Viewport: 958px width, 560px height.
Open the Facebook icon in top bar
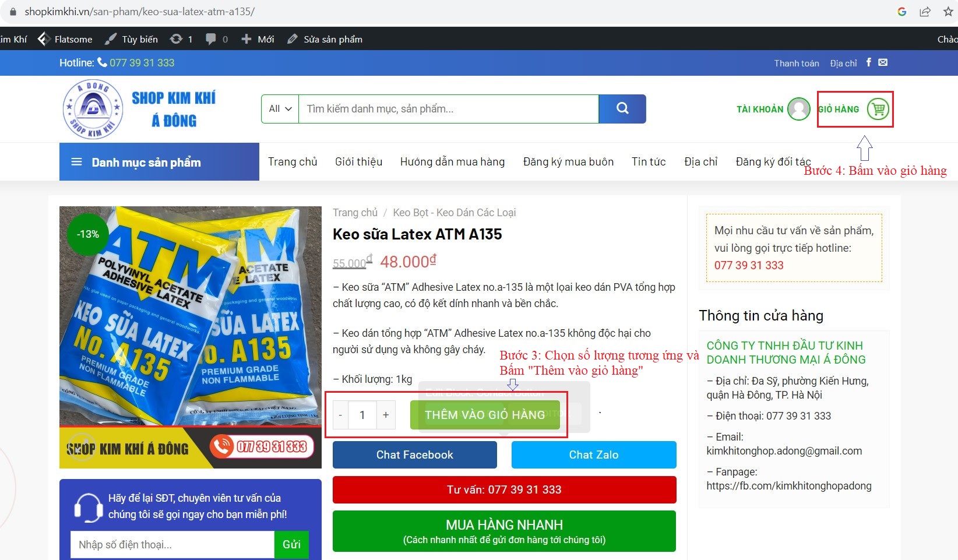click(868, 62)
